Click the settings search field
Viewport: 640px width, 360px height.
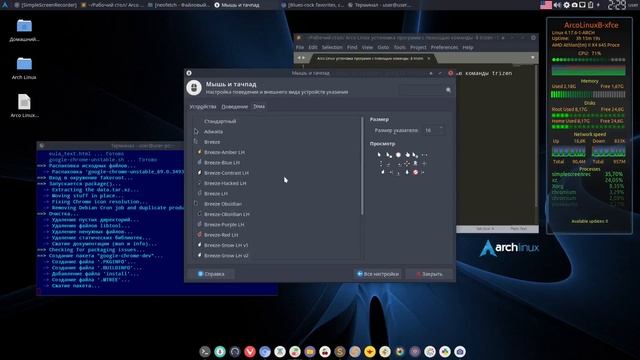pyautogui.click(x=424, y=90)
